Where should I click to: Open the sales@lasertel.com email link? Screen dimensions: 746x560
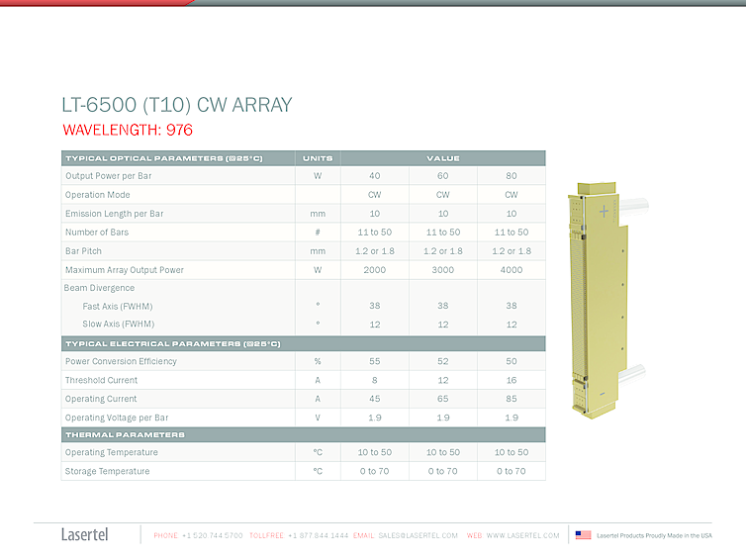(418, 535)
